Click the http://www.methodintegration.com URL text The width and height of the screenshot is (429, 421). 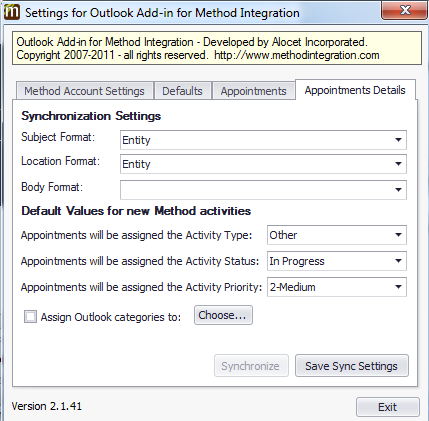point(297,55)
